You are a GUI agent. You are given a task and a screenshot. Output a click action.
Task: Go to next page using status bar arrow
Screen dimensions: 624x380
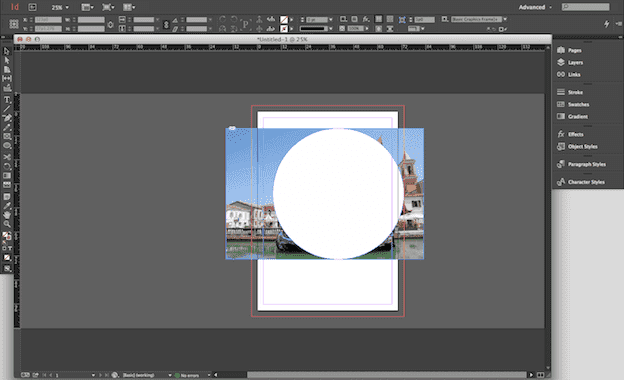point(100,375)
